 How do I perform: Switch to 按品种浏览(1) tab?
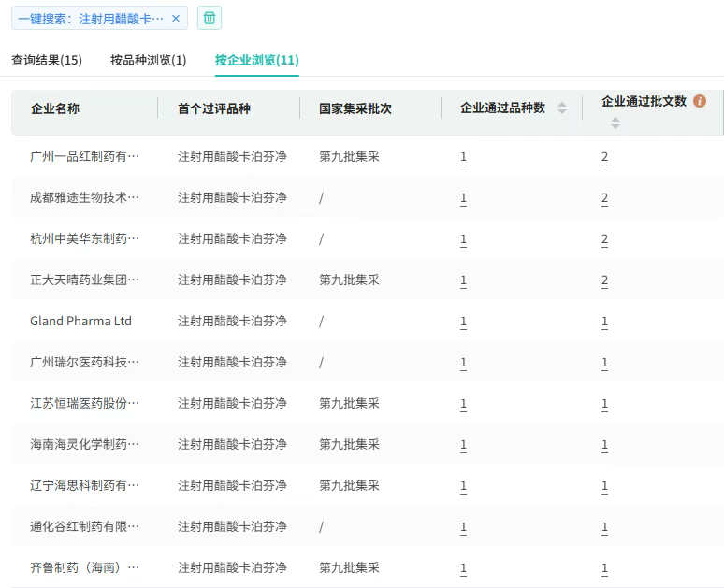(x=148, y=60)
